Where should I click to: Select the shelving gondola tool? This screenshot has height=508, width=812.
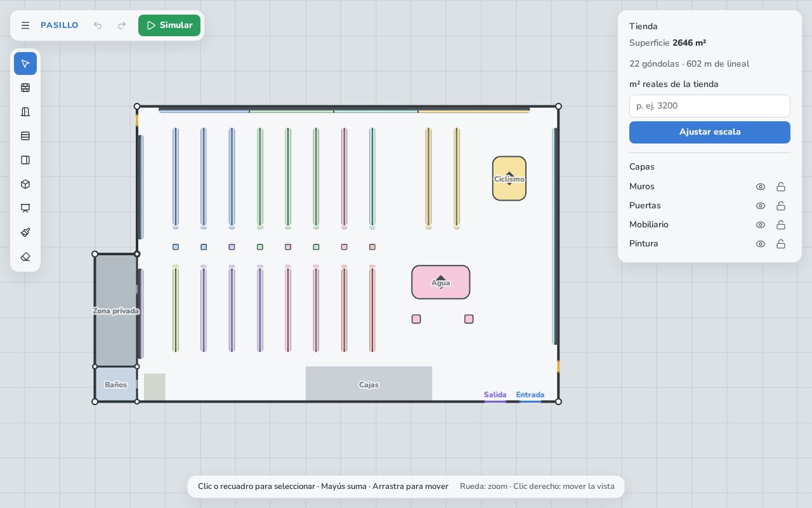click(25, 136)
